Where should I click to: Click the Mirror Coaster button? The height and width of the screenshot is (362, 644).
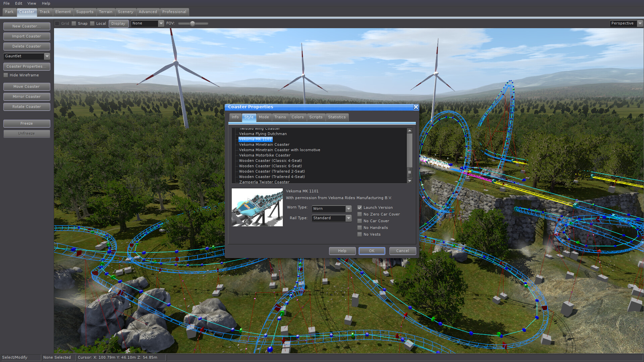26,97
